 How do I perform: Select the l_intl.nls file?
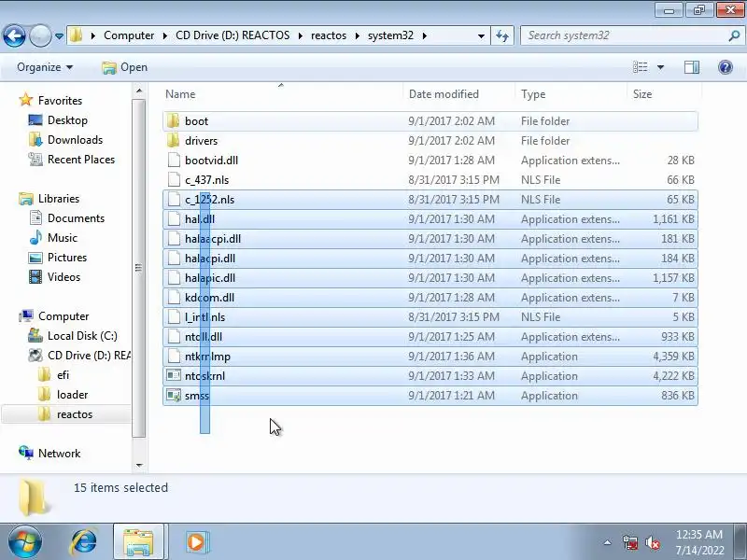430,316
